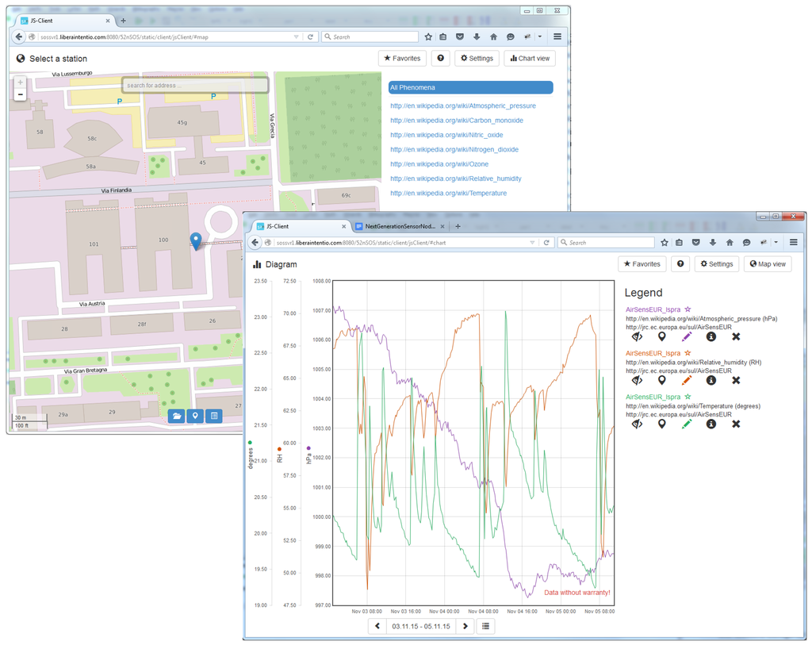Toggle the favorite star on the Temperature series
812x645 pixels.
(688, 397)
